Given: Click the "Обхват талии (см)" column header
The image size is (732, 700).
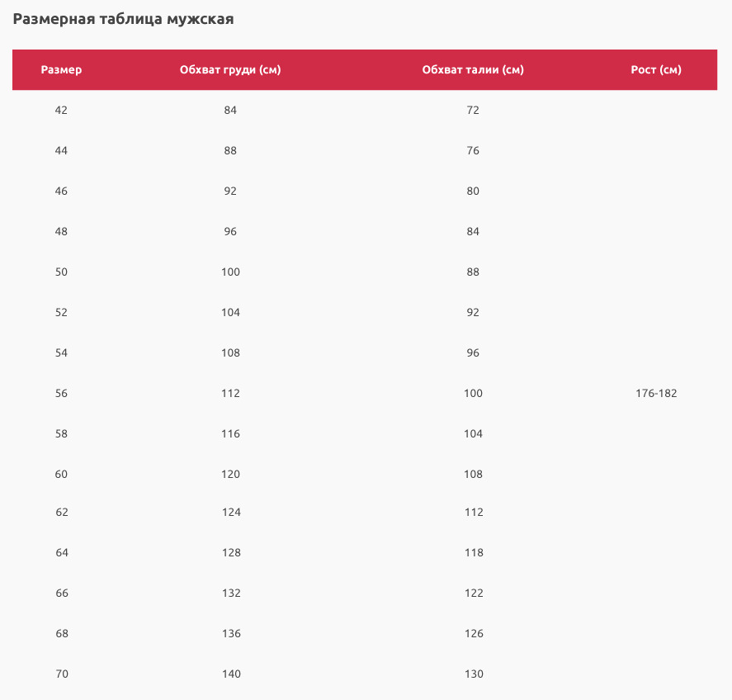Looking at the screenshot, I should tap(473, 70).
